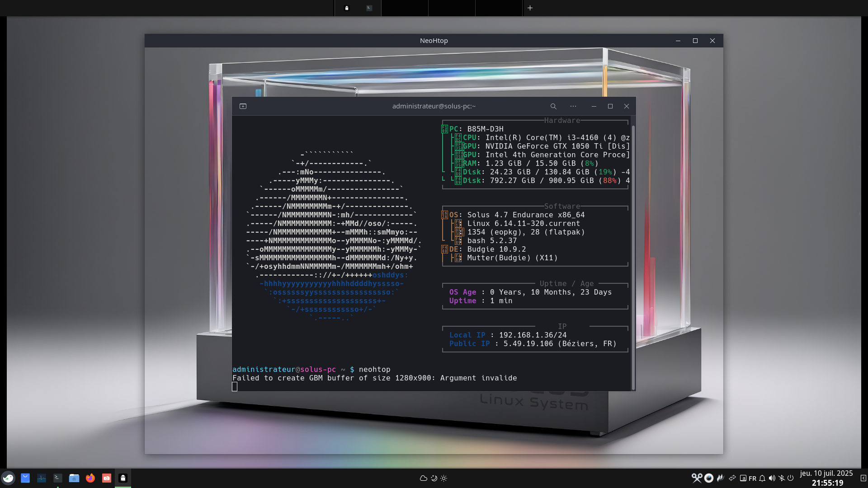
Task: Switch to the fourth empty workspace
Action: coord(499,8)
